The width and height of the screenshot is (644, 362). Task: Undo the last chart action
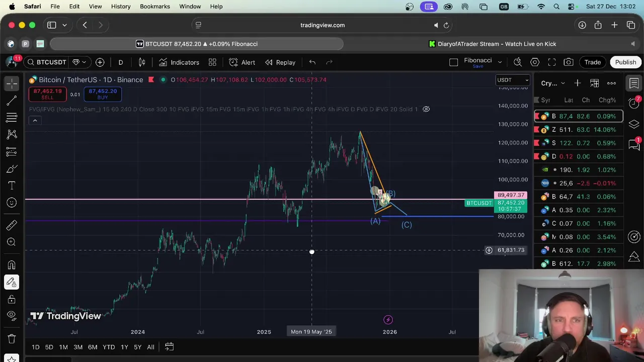click(312, 62)
